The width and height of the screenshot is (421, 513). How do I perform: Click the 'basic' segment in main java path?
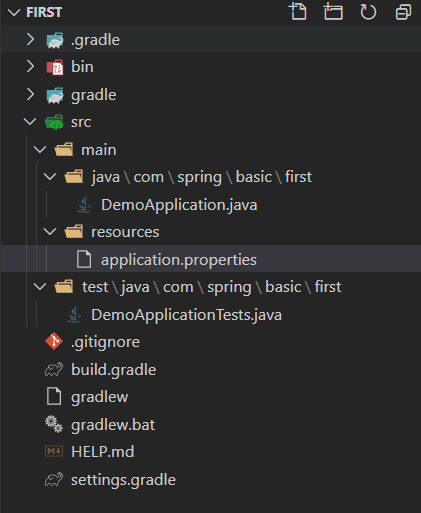[x=254, y=177]
